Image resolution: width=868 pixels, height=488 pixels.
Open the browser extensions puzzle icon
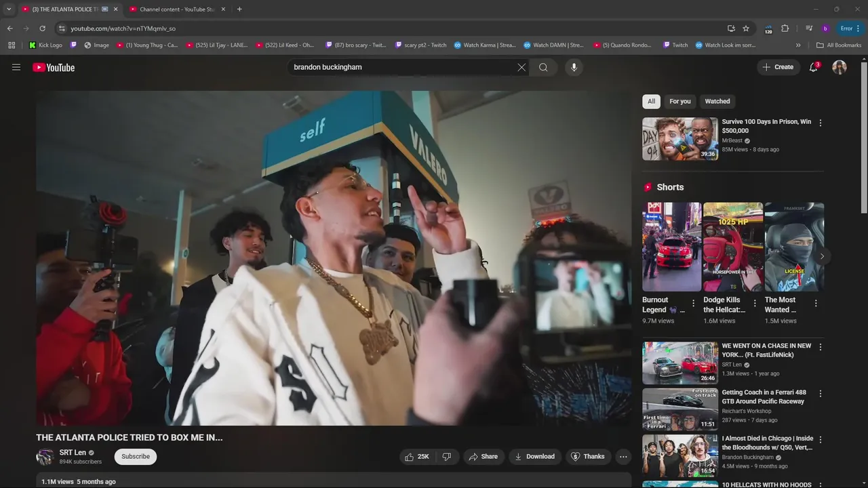click(x=785, y=28)
